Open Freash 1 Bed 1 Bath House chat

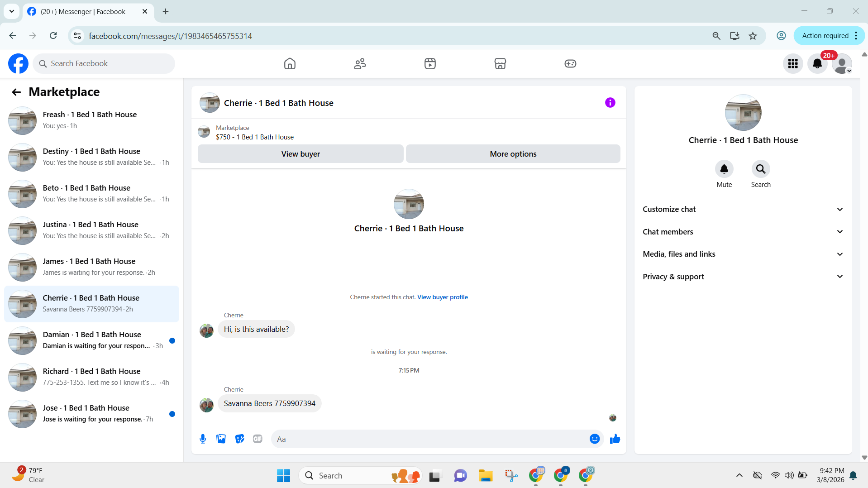point(91,120)
